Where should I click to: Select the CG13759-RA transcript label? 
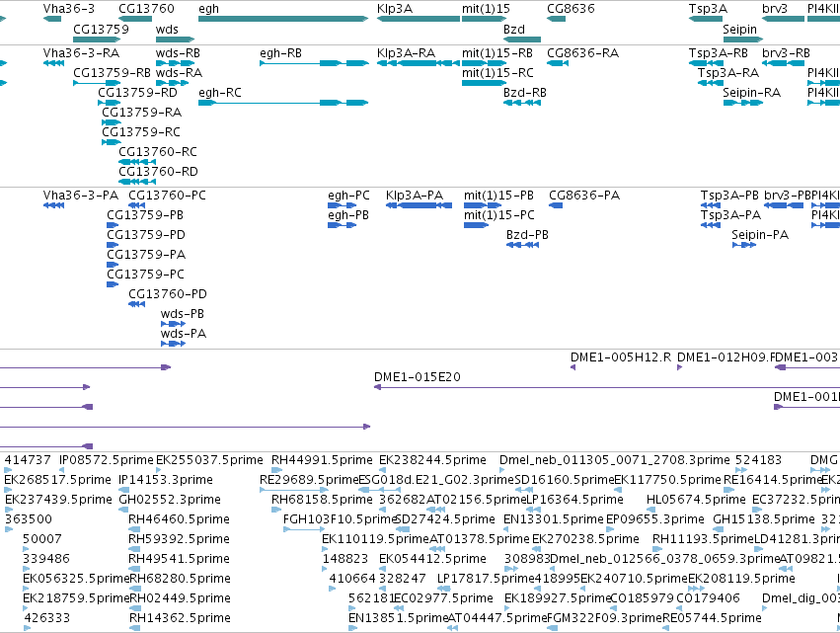point(142,113)
